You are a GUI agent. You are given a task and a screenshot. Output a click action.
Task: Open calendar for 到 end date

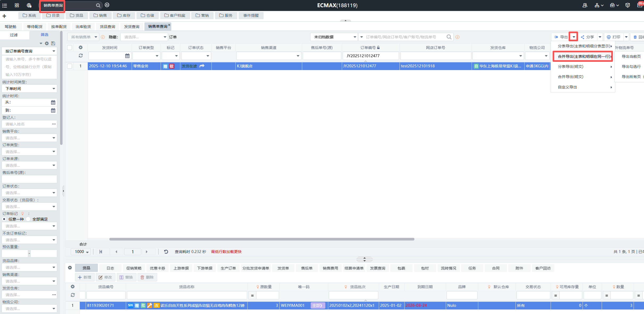click(x=53, y=111)
